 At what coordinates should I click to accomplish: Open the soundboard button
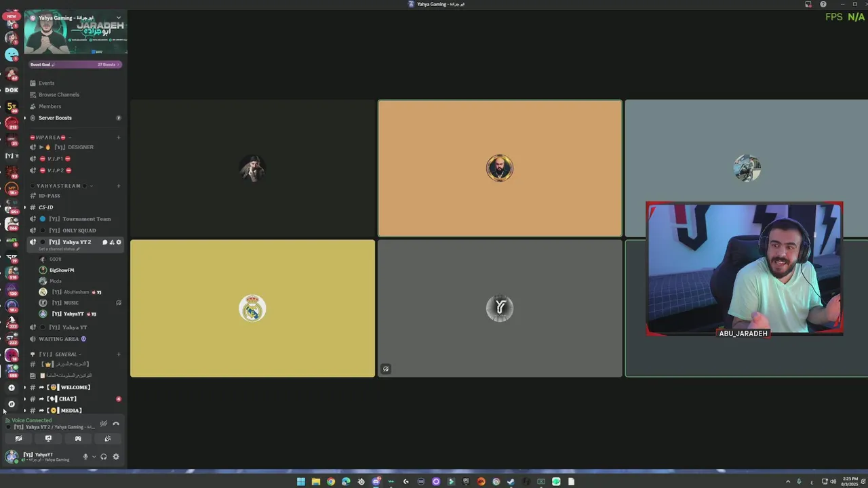[x=107, y=439]
